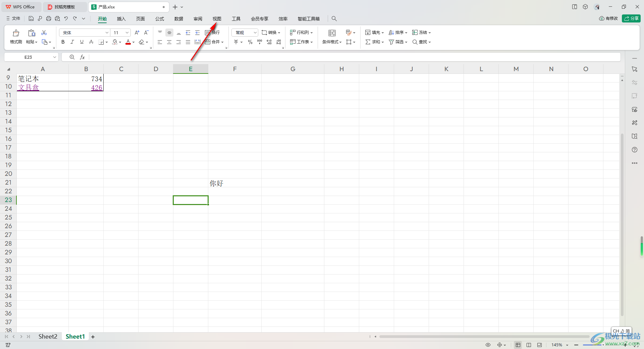Increase indent icon in alignment group

tap(198, 33)
